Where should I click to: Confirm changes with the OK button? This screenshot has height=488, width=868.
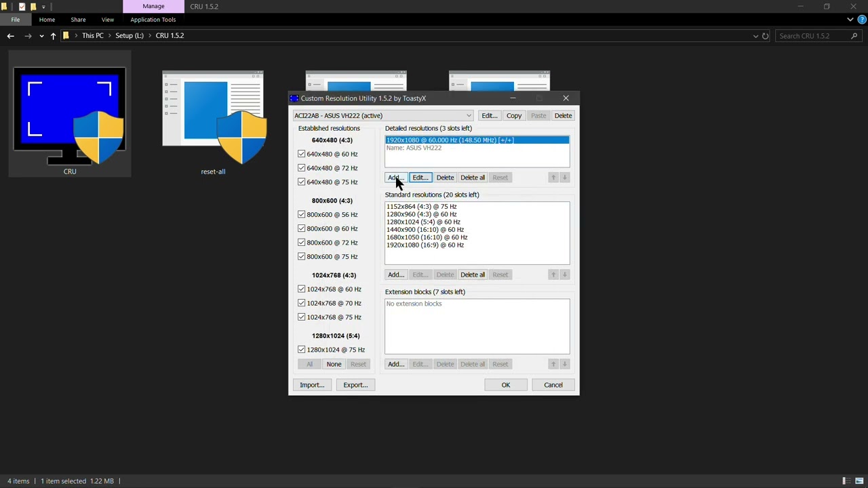click(x=506, y=385)
